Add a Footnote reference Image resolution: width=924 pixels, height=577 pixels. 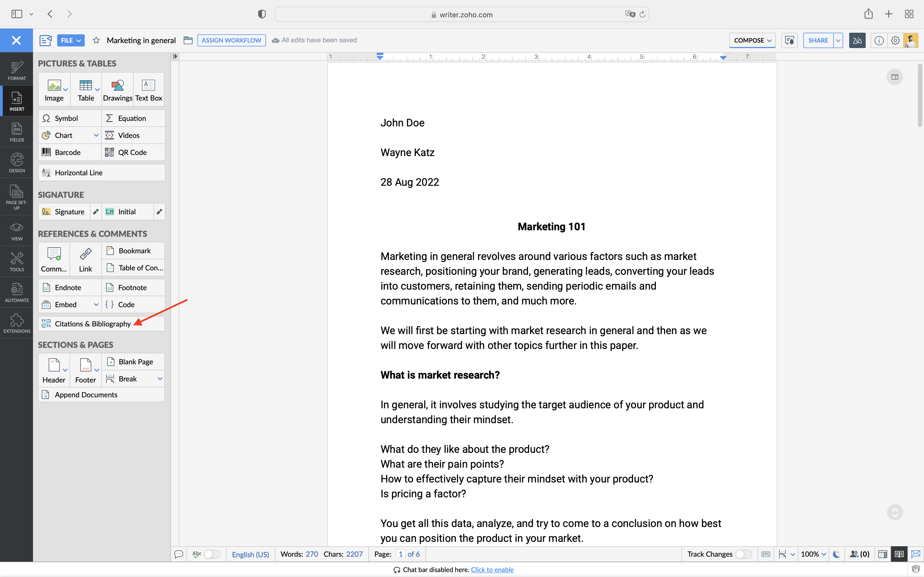tap(132, 287)
